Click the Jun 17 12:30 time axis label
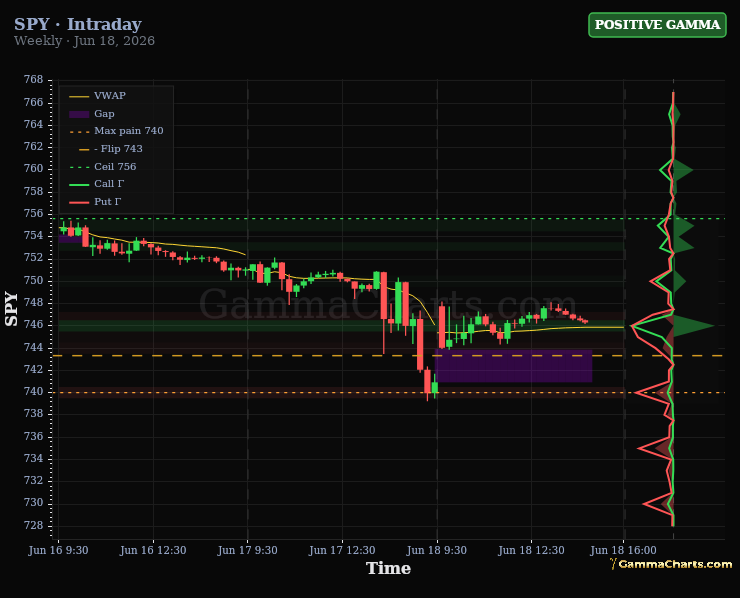This screenshot has height=598, width=740. click(342, 550)
